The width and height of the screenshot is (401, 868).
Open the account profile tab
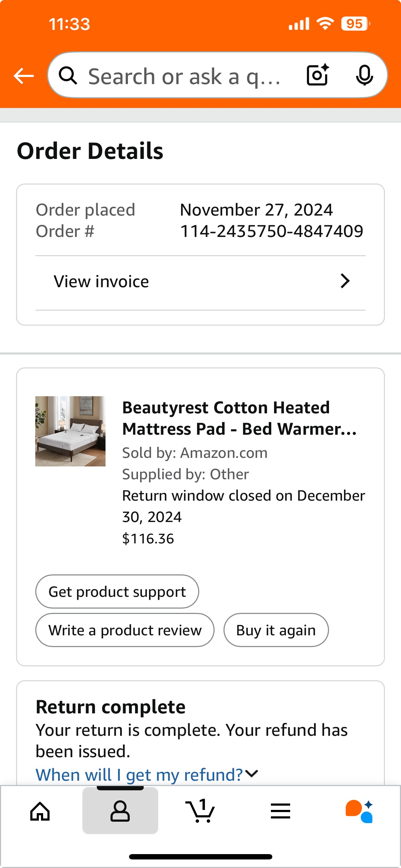(x=120, y=811)
